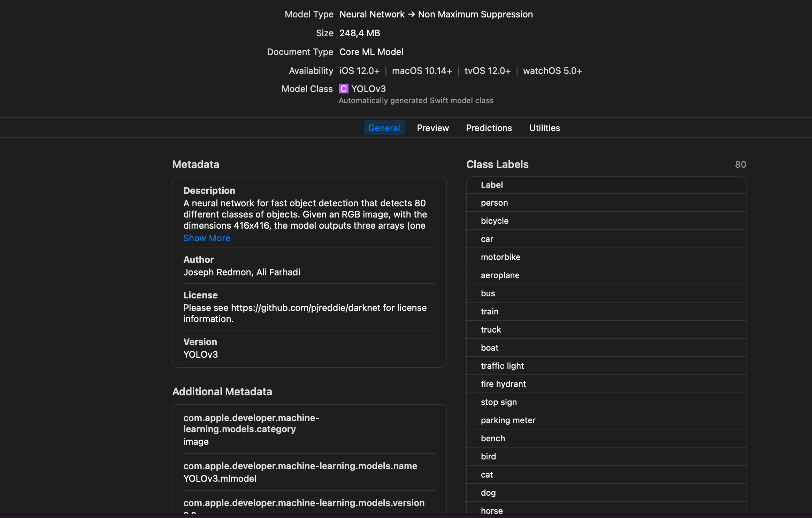Image resolution: width=812 pixels, height=518 pixels.
Task: Open the Utilities tab
Action: (x=544, y=128)
